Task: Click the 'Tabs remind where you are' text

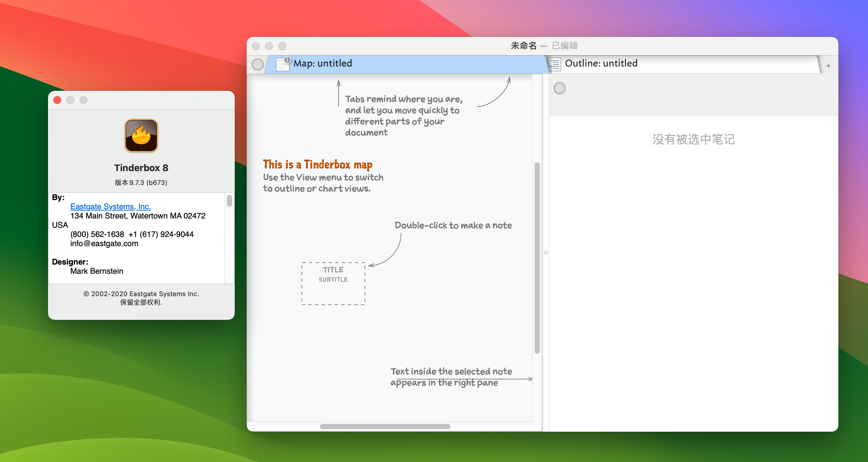Action: 404,116
